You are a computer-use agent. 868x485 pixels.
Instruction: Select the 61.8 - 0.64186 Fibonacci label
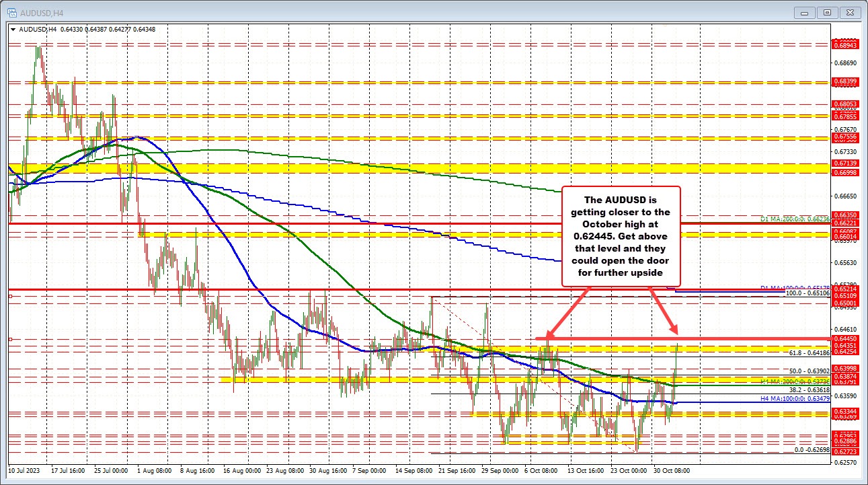point(810,353)
